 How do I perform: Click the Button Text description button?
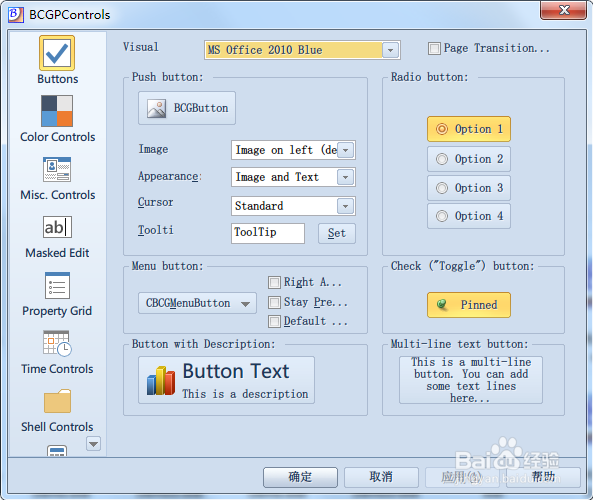pyautogui.click(x=227, y=380)
